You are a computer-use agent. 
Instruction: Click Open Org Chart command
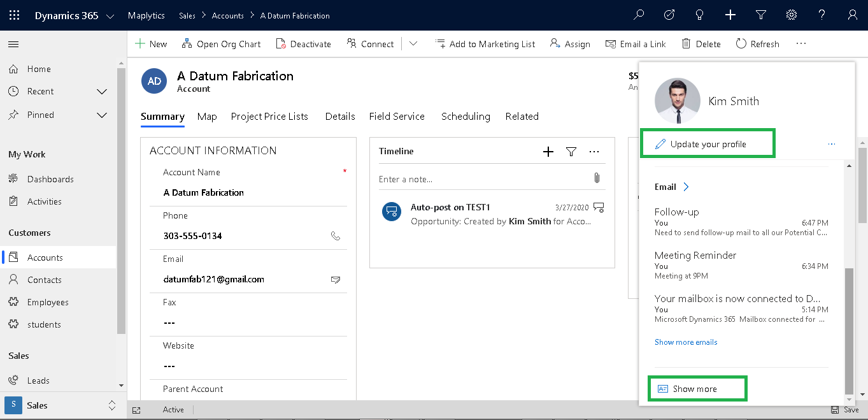coord(221,44)
